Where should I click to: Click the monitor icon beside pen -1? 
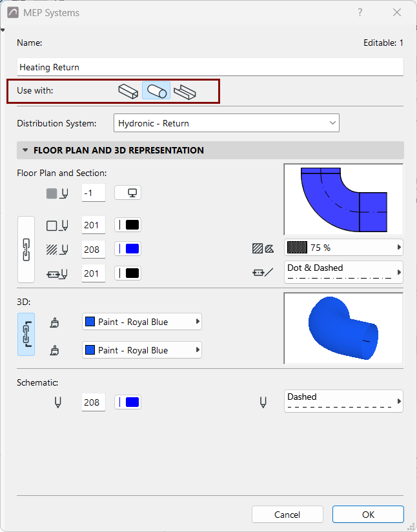click(128, 193)
